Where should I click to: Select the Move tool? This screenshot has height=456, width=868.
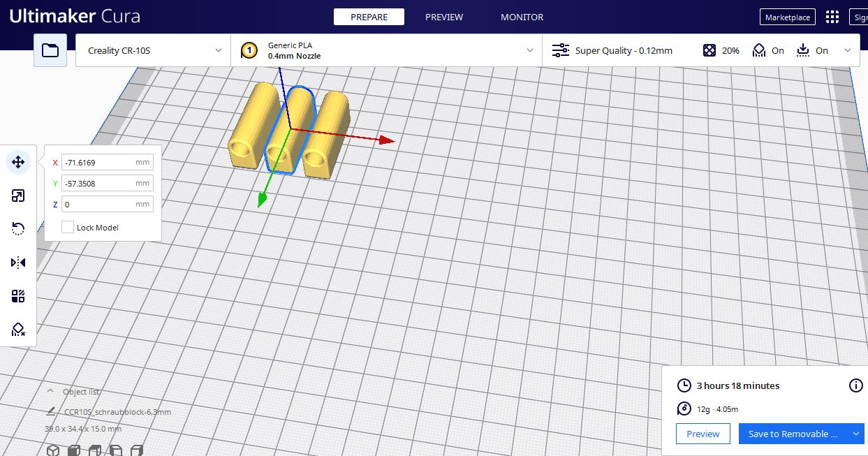[18, 162]
